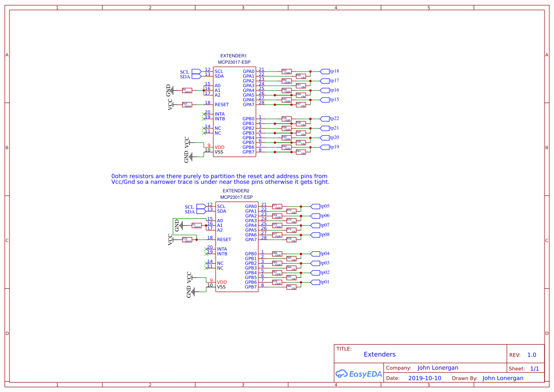
Task: Click the SCL port symbol on EXTENDER1
Action: click(x=196, y=71)
